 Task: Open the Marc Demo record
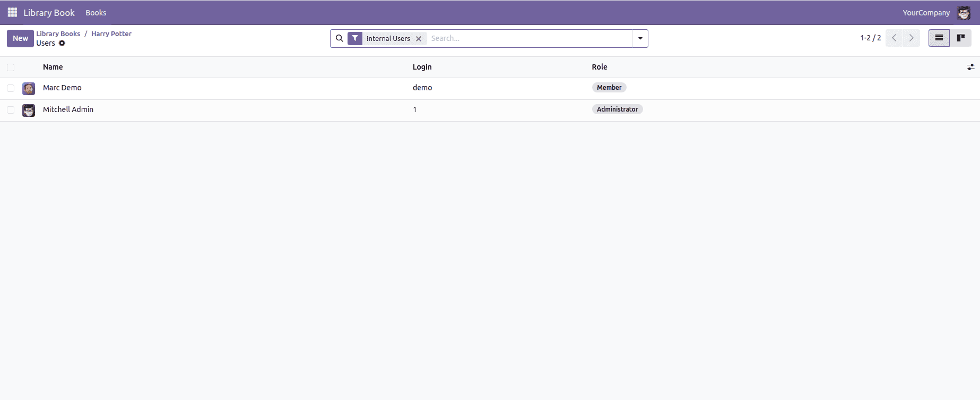(62, 88)
